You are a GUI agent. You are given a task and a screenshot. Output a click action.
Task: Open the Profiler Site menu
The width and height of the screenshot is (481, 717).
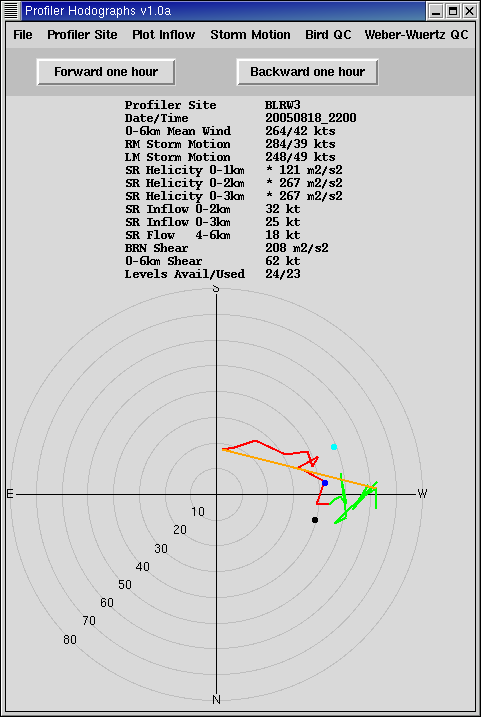point(82,35)
